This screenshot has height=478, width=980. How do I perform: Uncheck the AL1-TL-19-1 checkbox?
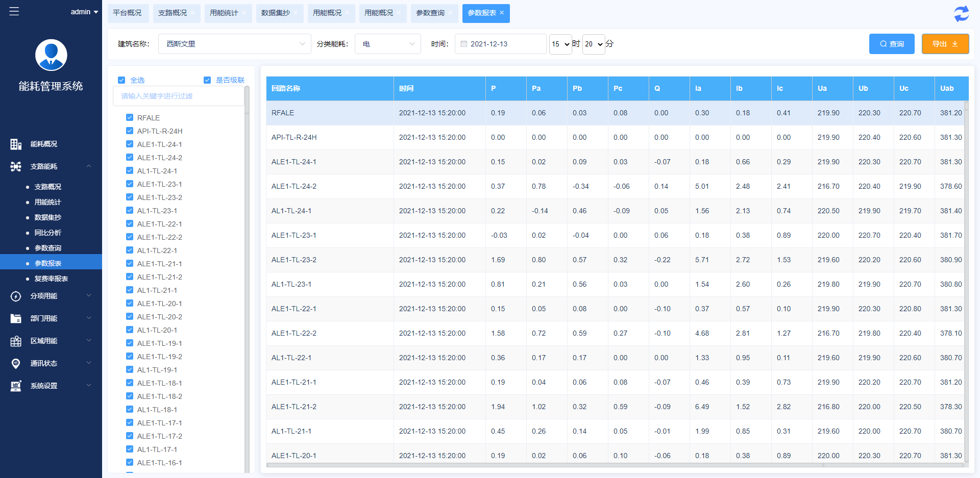(x=130, y=369)
